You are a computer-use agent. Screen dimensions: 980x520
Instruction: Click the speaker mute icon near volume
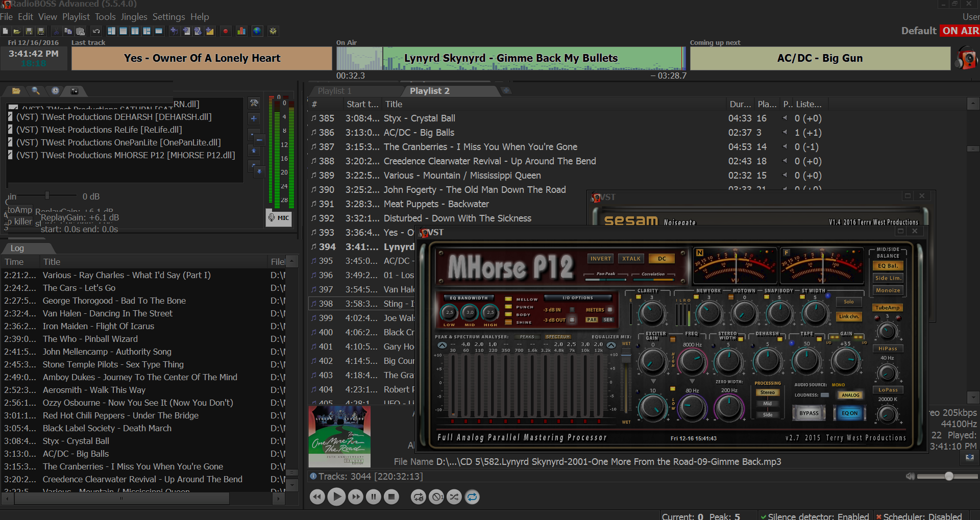coord(910,476)
